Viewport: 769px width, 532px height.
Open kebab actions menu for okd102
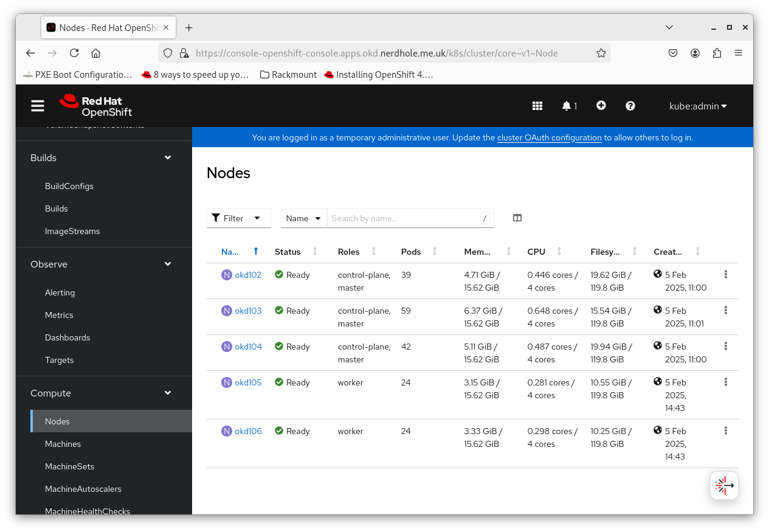tap(726, 274)
